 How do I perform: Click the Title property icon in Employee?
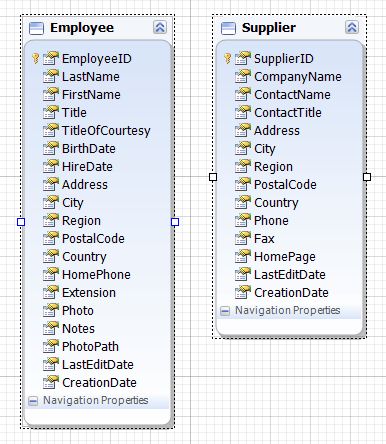point(51,112)
